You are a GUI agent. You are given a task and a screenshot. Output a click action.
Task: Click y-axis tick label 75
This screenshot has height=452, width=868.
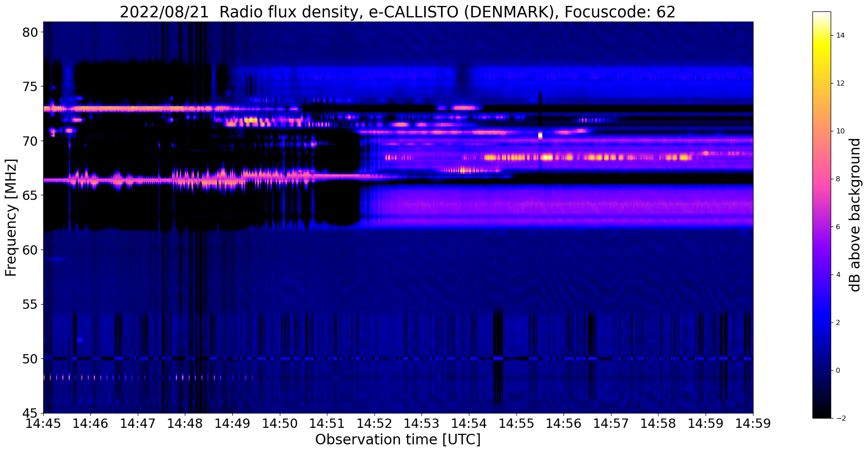point(30,86)
